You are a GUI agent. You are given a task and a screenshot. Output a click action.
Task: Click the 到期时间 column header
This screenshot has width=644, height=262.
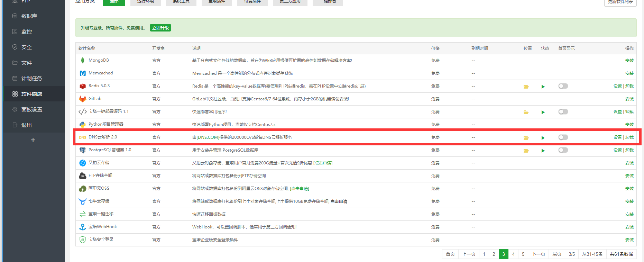[480, 48]
